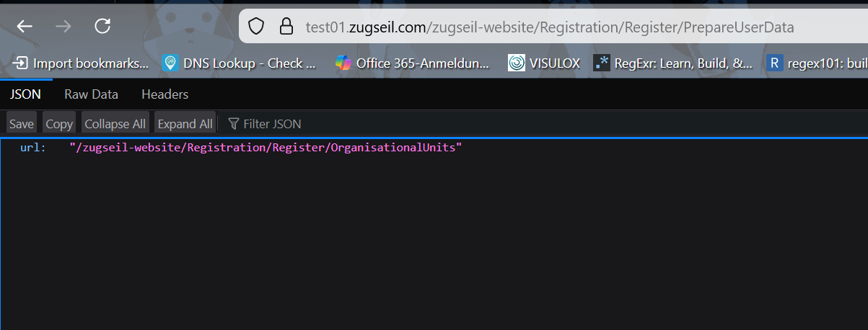This screenshot has height=330, width=868.
Task: Expand All JSON nodes
Action: click(185, 124)
